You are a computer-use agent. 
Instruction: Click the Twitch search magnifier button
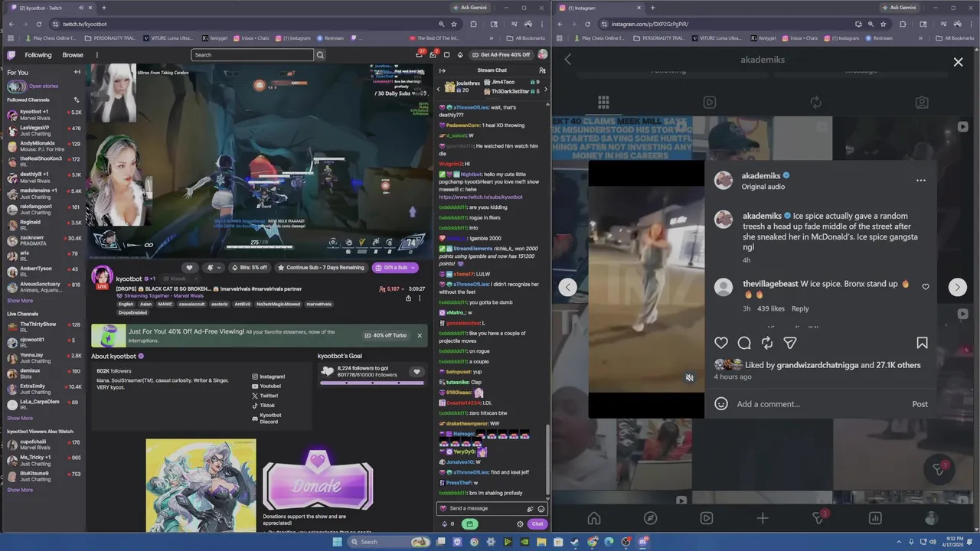pos(320,55)
